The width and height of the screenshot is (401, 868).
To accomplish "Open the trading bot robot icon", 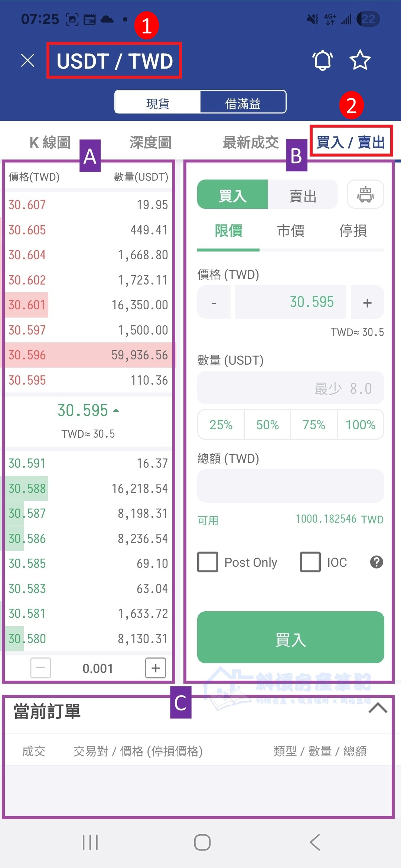I will (365, 194).
